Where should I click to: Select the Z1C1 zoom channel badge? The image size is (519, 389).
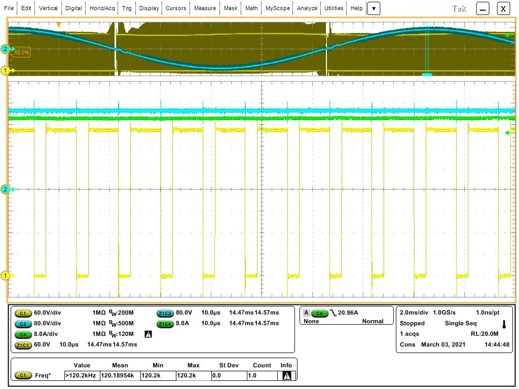coord(23,345)
